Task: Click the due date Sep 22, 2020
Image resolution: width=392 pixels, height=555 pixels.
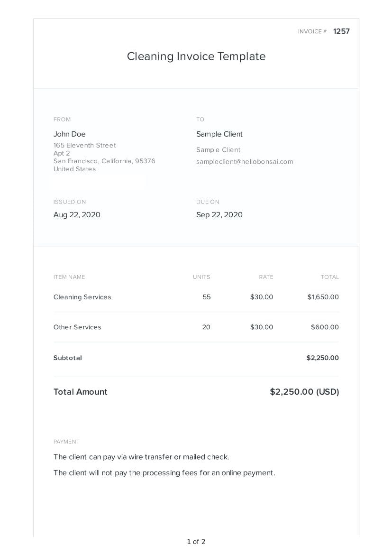Action: click(219, 215)
